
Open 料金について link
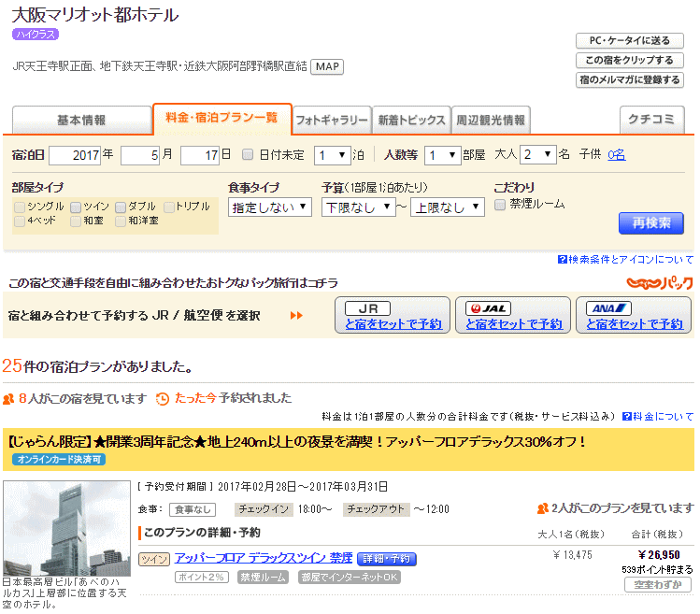663,417
